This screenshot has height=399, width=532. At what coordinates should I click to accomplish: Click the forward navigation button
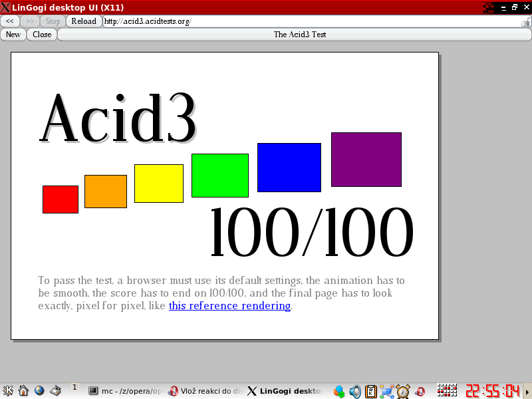30,21
